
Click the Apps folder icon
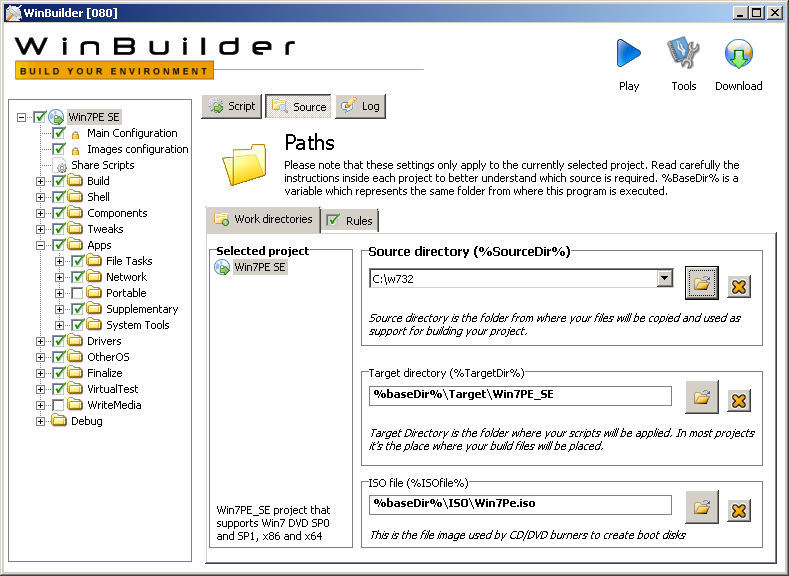click(x=75, y=245)
